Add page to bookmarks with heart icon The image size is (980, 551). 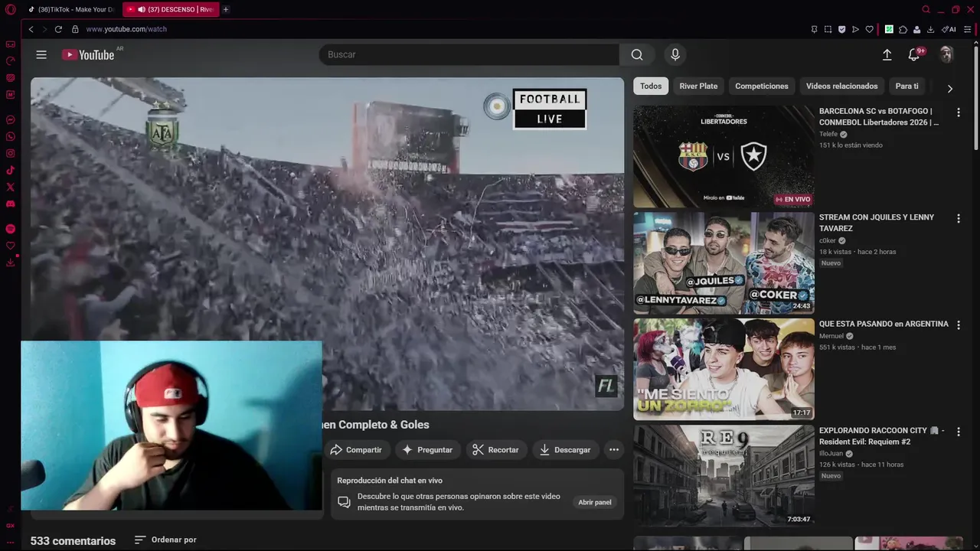click(x=869, y=29)
